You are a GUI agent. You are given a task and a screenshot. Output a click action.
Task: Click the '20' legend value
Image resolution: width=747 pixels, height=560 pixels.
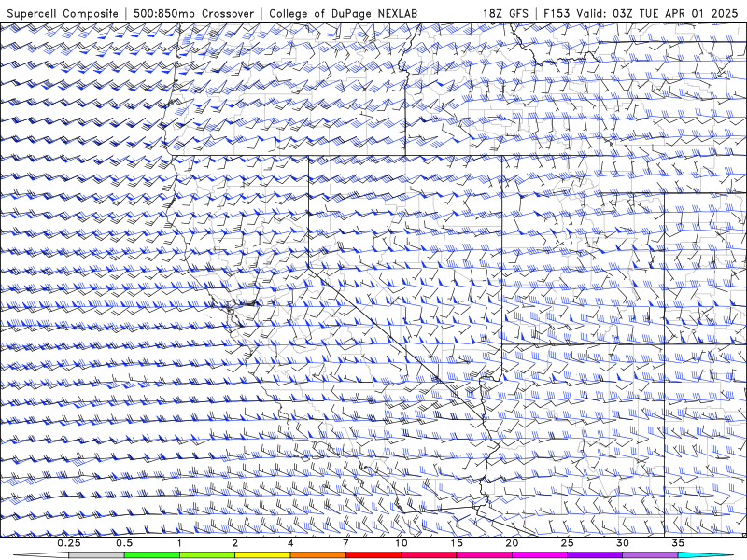click(x=512, y=543)
